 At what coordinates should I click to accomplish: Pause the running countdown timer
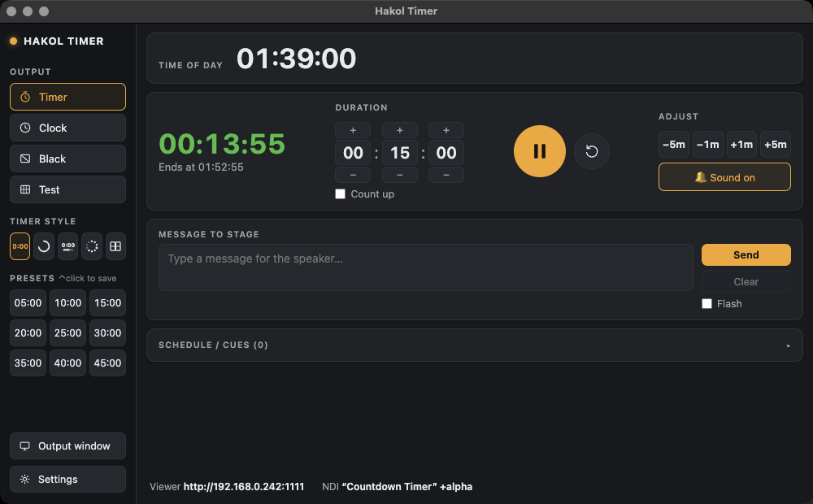[539, 151]
